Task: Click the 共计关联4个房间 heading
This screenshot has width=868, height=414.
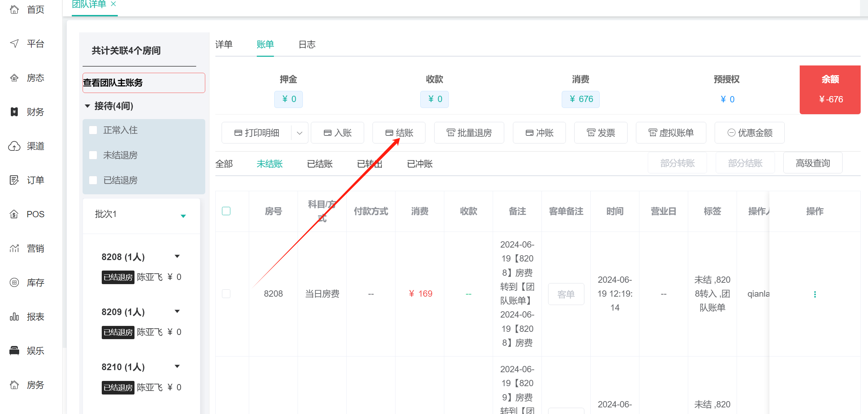Action: [126, 51]
